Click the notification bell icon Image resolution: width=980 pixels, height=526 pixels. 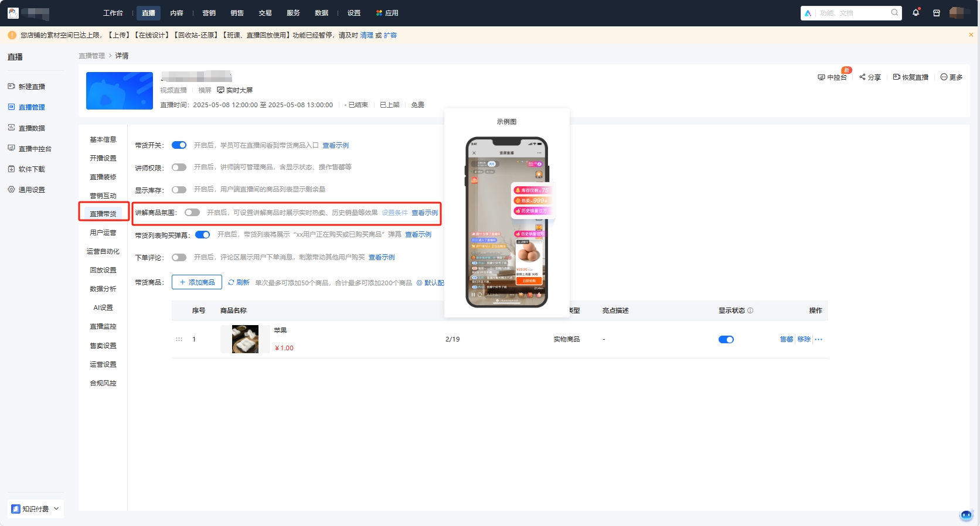(916, 13)
